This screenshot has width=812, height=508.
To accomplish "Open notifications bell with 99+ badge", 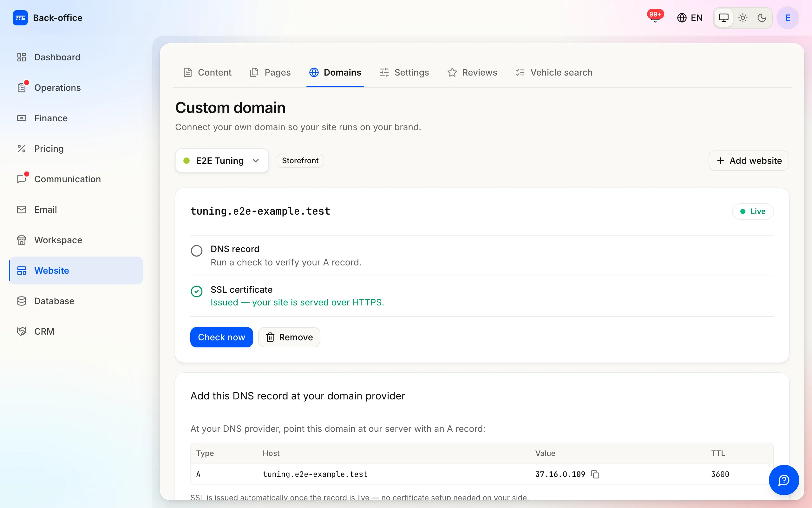I will point(655,17).
